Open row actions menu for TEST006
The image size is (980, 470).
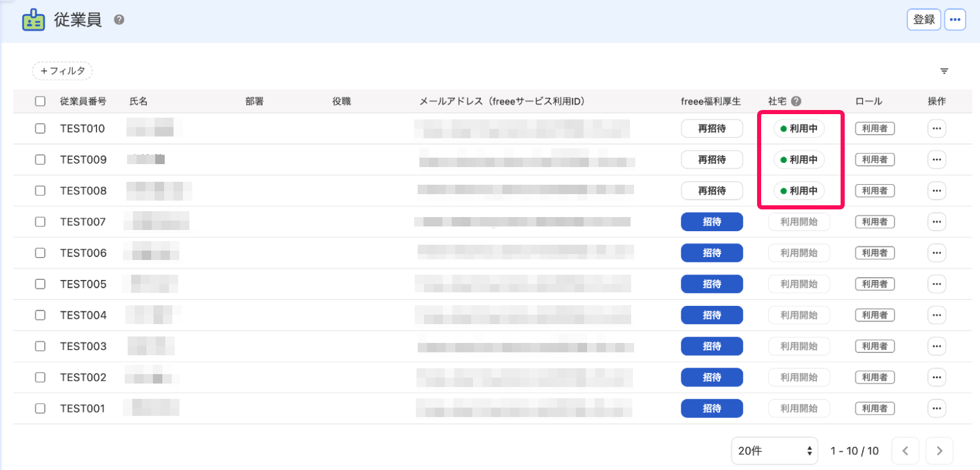(937, 253)
